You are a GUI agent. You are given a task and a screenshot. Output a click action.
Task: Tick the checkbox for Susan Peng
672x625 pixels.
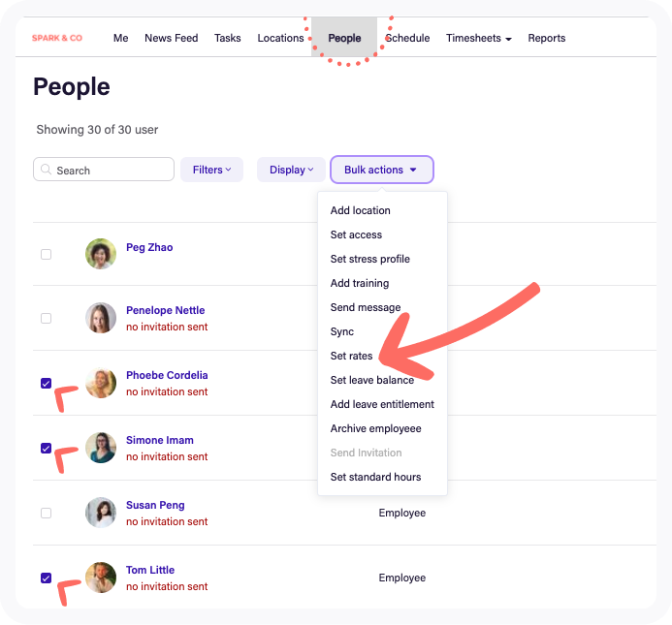coord(46,513)
